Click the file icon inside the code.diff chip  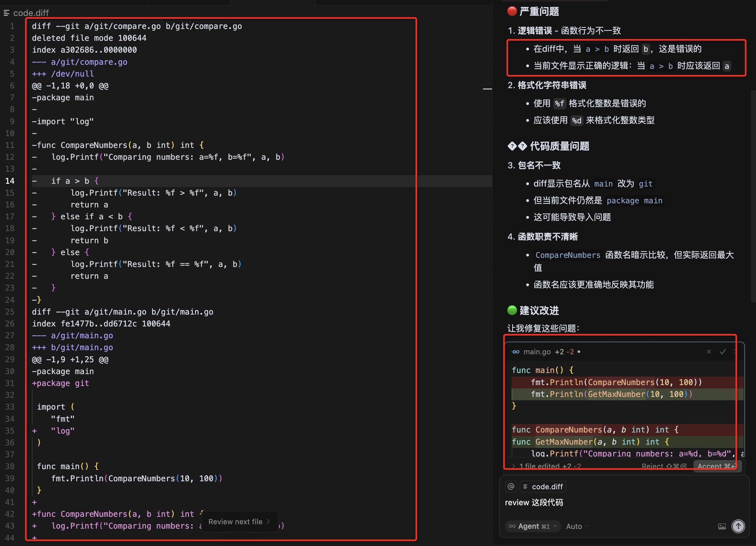pos(526,487)
